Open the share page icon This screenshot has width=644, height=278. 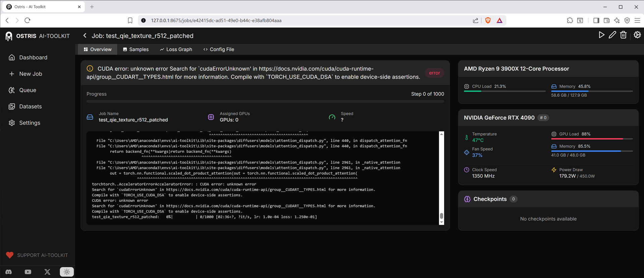(x=476, y=20)
